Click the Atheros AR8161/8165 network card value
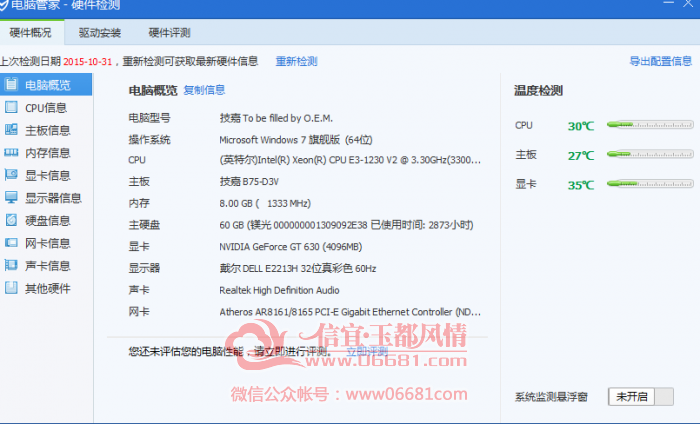The height and width of the screenshot is (424, 700). [x=350, y=312]
